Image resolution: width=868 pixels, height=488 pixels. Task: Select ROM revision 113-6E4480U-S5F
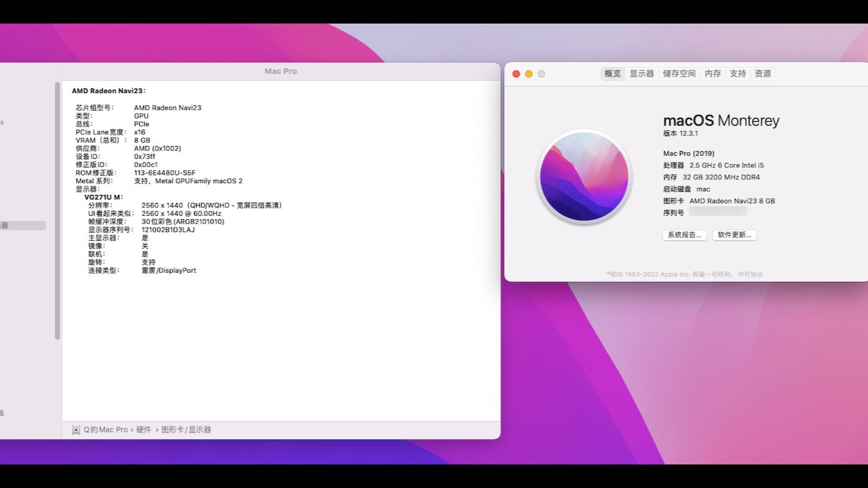pos(165,173)
